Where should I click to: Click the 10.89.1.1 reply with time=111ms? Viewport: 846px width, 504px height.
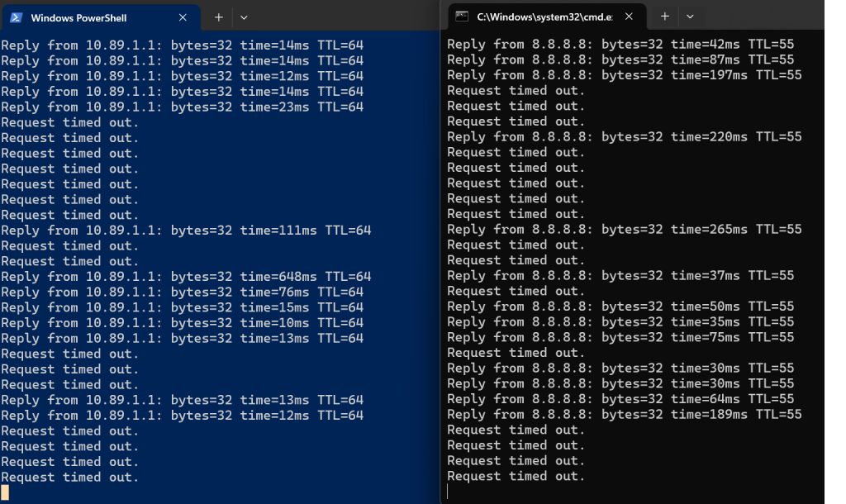click(x=186, y=230)
